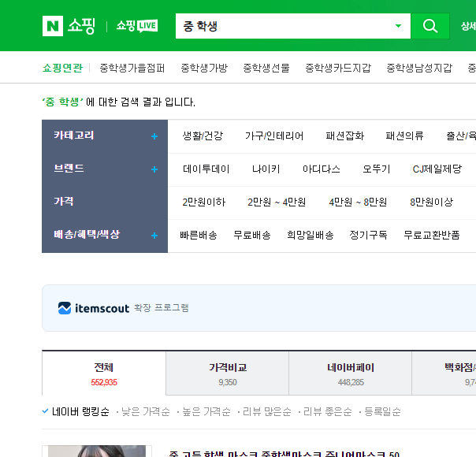Open related search 중학생남성지갑
The width and height of the screenshot is (476, 457).
(x=419, y=68)
